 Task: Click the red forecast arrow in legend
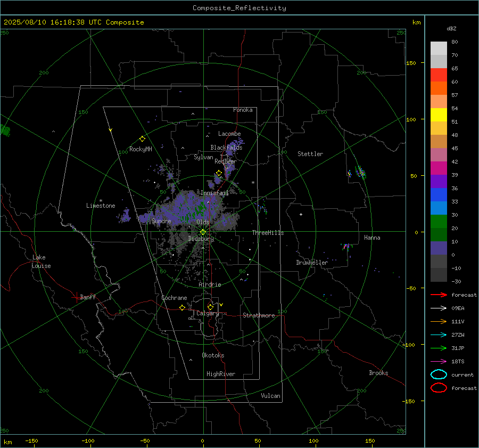[x=439, y=295]
